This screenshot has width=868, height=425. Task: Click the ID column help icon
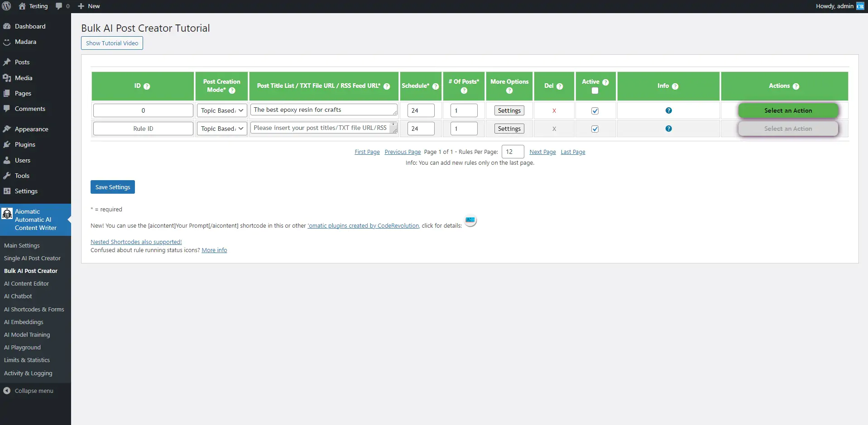coord(147,86)
